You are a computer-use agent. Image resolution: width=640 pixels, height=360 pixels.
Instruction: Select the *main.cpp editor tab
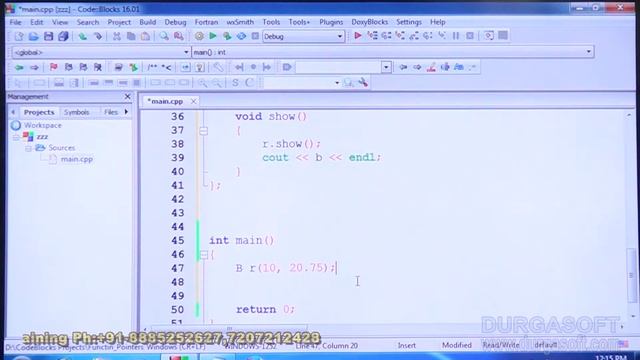coord(165,101)
